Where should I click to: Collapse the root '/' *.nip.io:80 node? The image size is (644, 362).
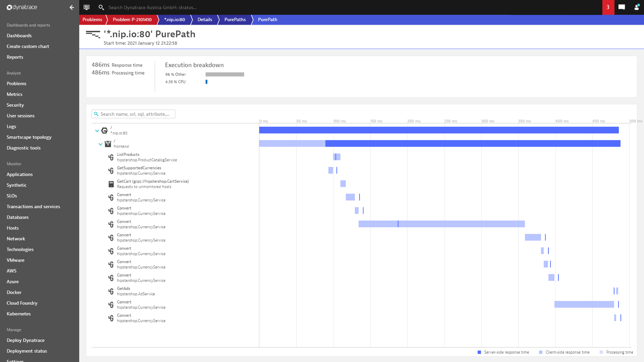97,131
